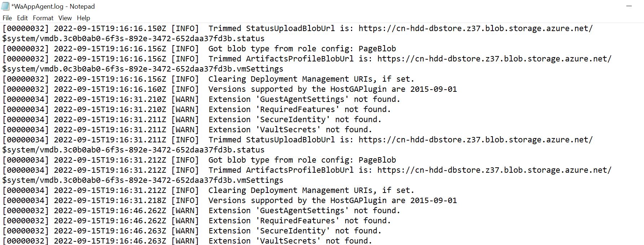Click the StatusUploadBlobUrl link on the 19:16:16.150Z line
The image size is (644, 245).
pyautogui.click(x=476, y=28)
